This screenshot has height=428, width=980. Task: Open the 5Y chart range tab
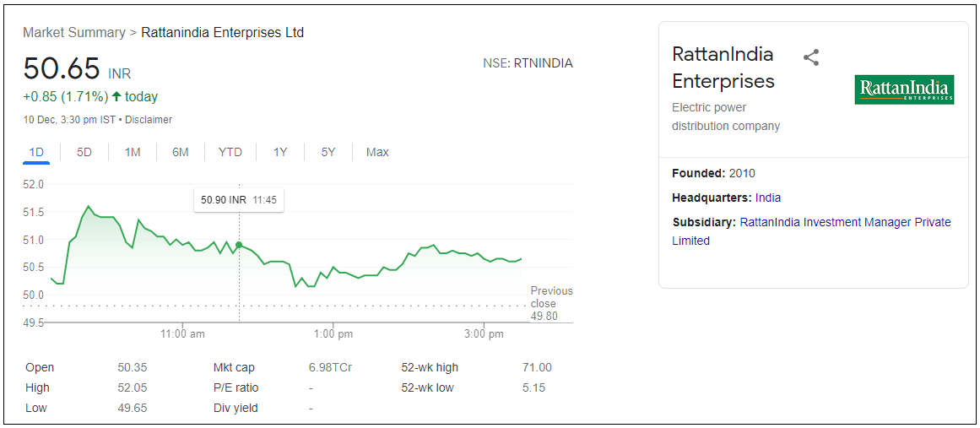(328, 152)
